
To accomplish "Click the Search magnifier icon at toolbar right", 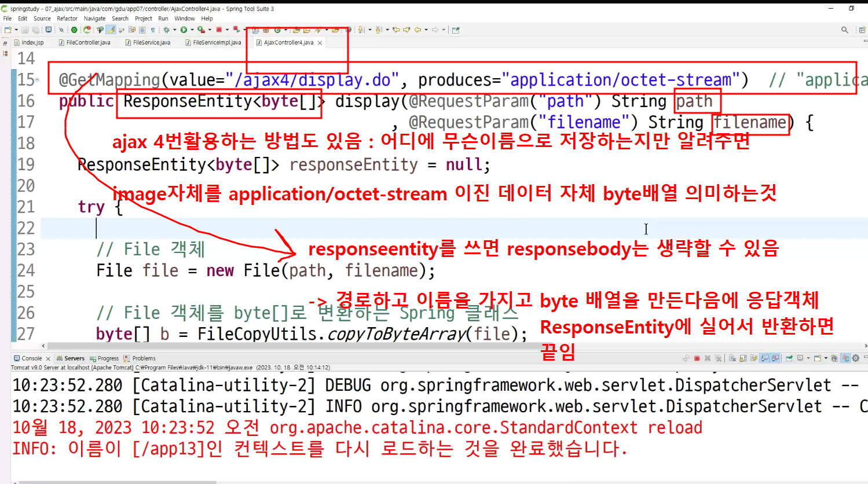I will (845, 30).
